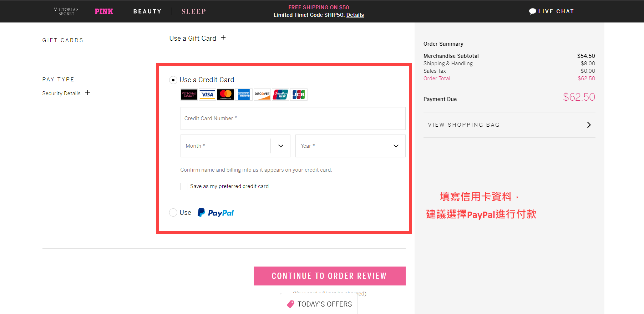Viewport: 644px width, 314px height.
Task: Click the American Express card icon
Action: coord(244,95)
